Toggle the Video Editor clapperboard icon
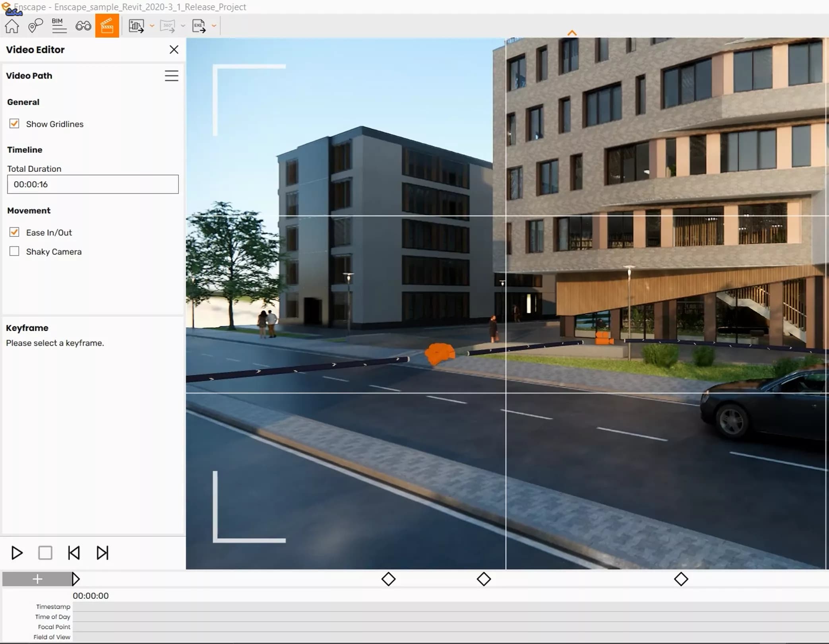 click(x=107, y=26)
